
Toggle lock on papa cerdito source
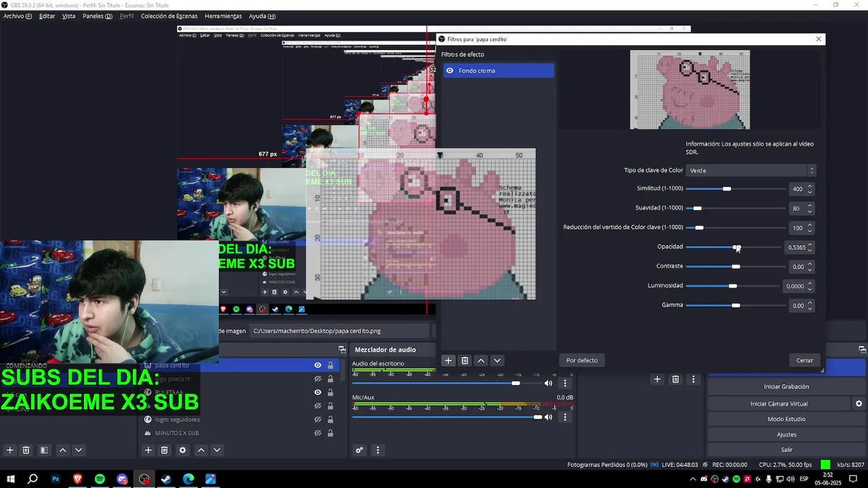(330, 365)
